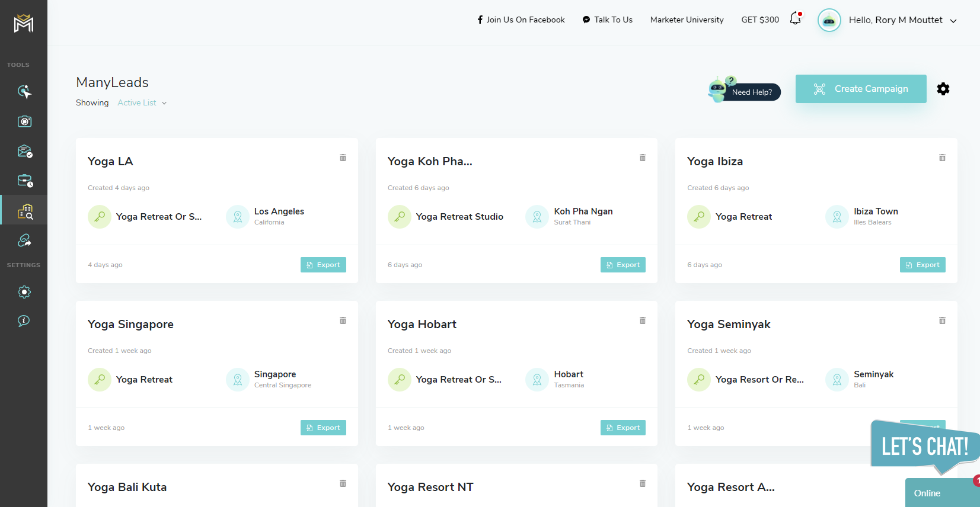Screen dimensions: 980x507
Task: Delete the Yoga Koh Pha... campaign
Action: [643, 158]
